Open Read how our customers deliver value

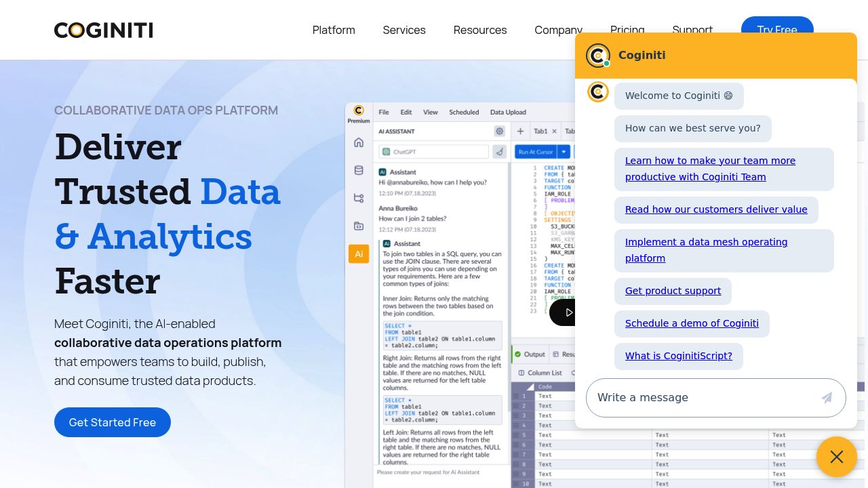pyautogui.click(x=716, y=209)
